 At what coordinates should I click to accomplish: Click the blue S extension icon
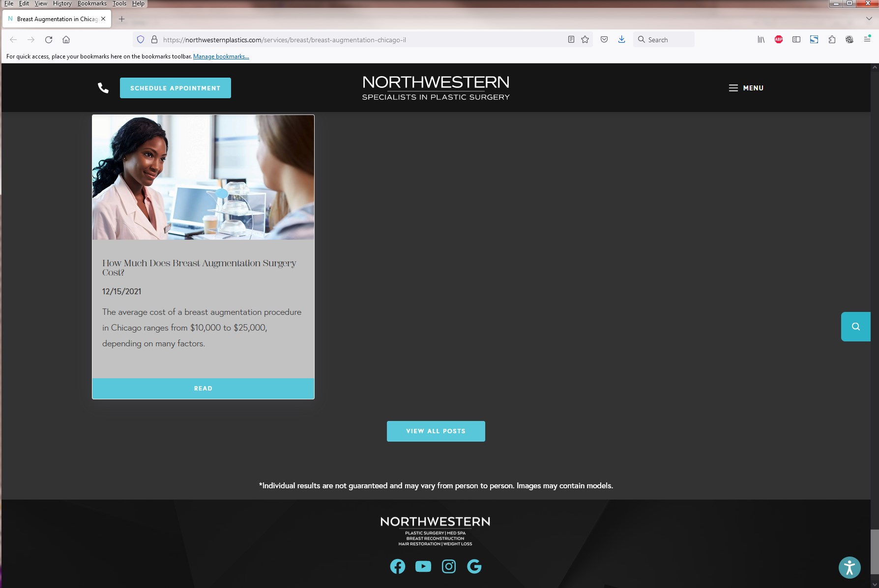tap(814, 40)
